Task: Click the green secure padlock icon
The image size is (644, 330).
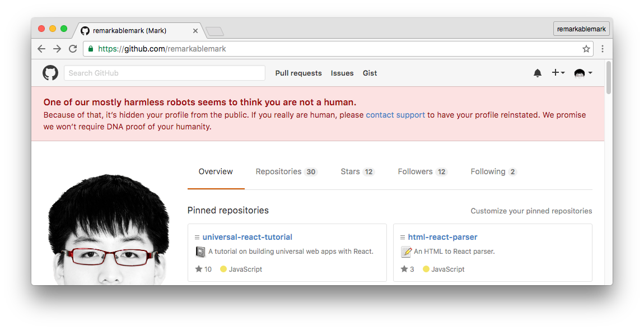Action: tap(91, 49)
